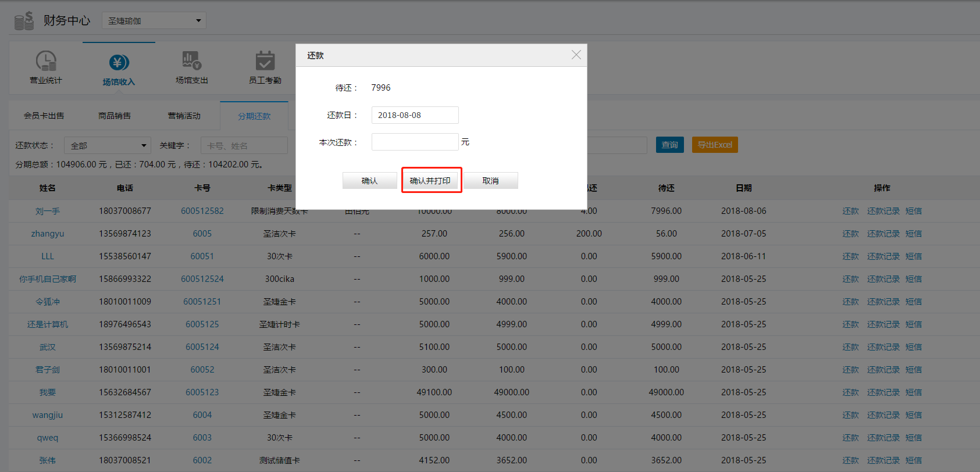This screenshot has height=472, width=980.
Task: Open card number 60051 link
Action: [202, 256]
